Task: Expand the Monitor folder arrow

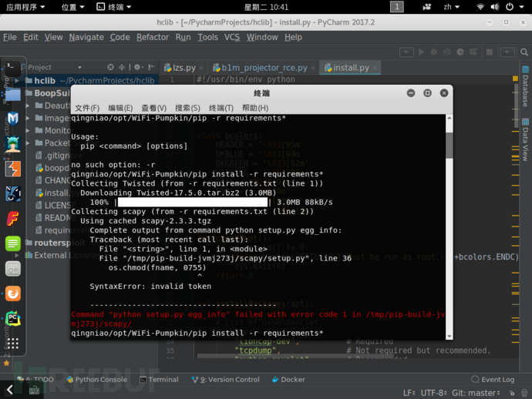Action: click(x=28, y=130)
